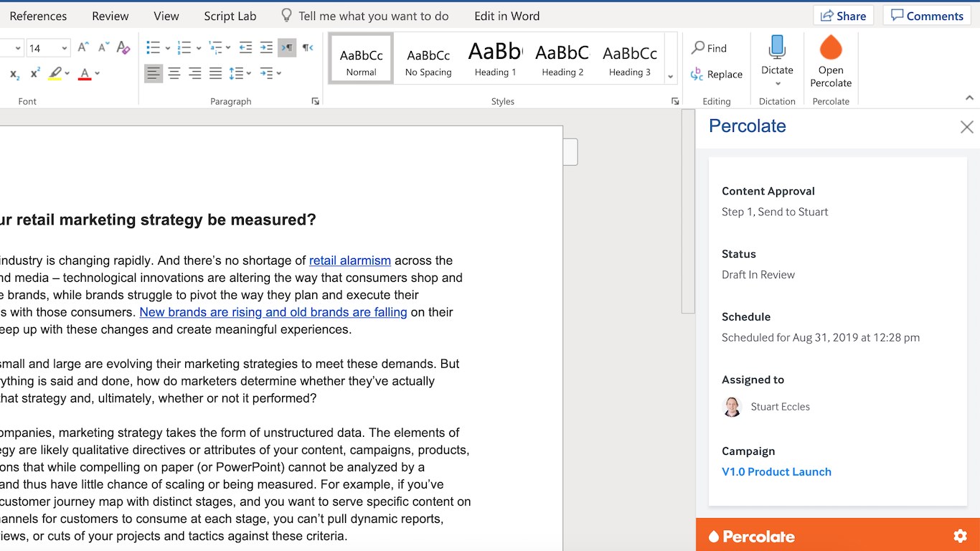Apply the No Spacing style
This screenshot has height=551, width=980.
(428, 59)
